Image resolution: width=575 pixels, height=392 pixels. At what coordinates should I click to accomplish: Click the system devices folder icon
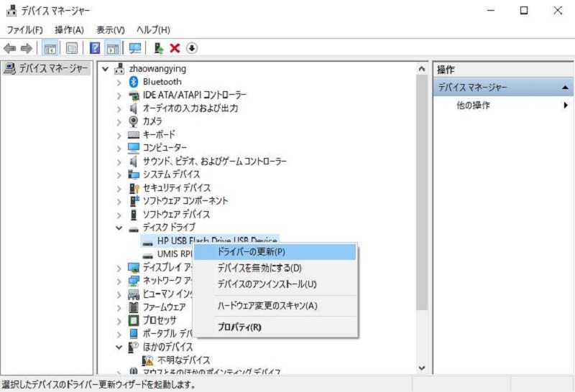134,174
